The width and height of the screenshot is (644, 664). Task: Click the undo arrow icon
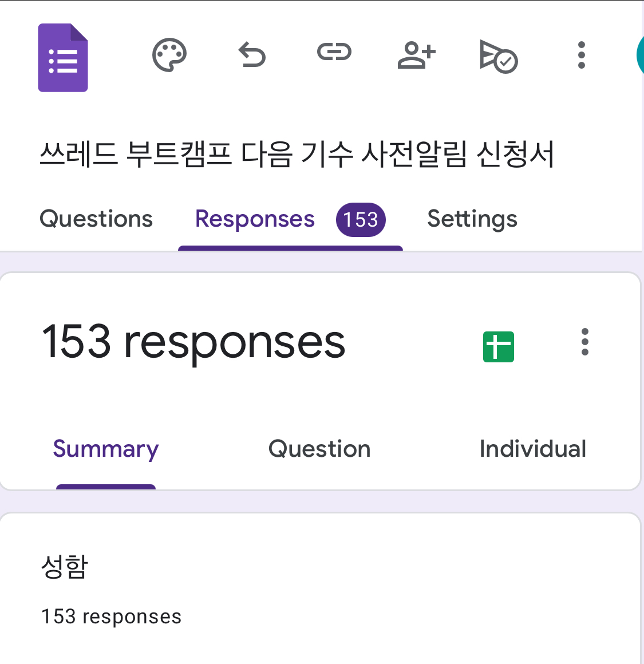click(252, 54)
